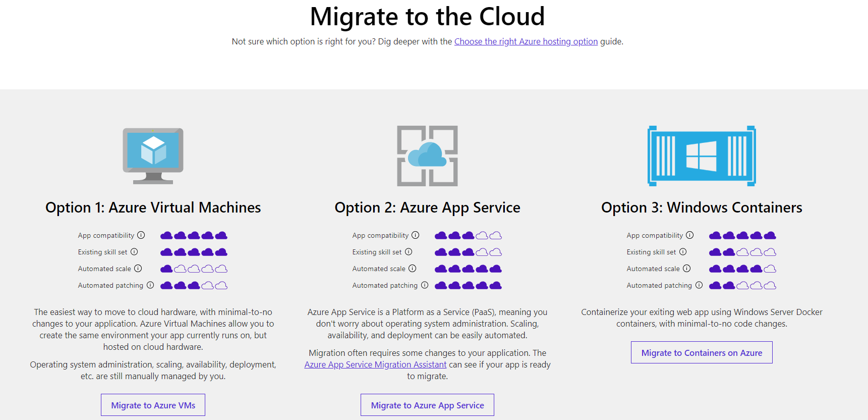
Task: Show info for App compatibility under App Service
Action: (416, 235)
